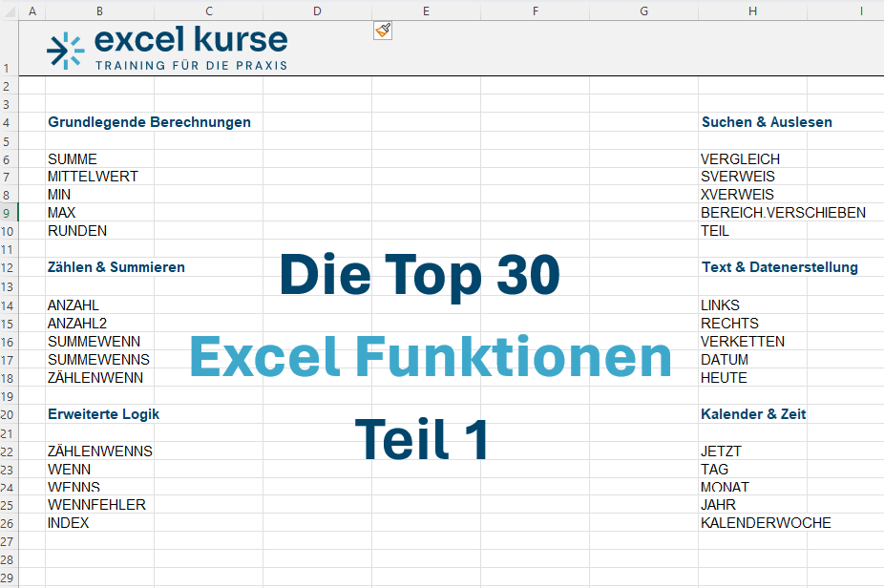Select the SVERWEIS cell
The width and height of the screenshot is (884, 588).
(x=738, y=177)
